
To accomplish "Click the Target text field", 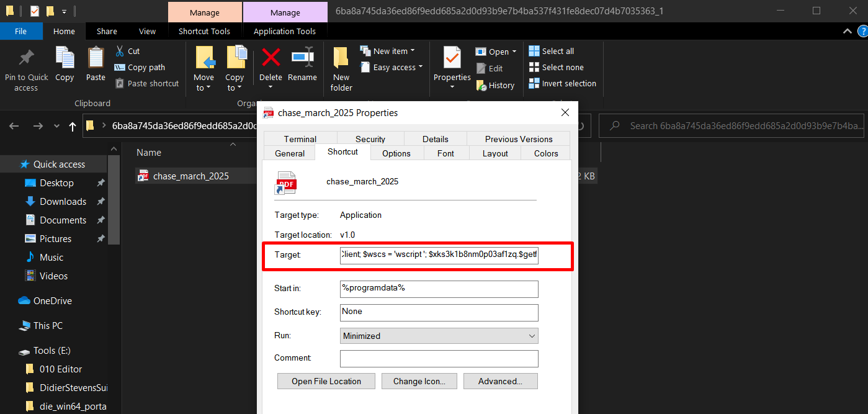I will [x=439, y=256].
